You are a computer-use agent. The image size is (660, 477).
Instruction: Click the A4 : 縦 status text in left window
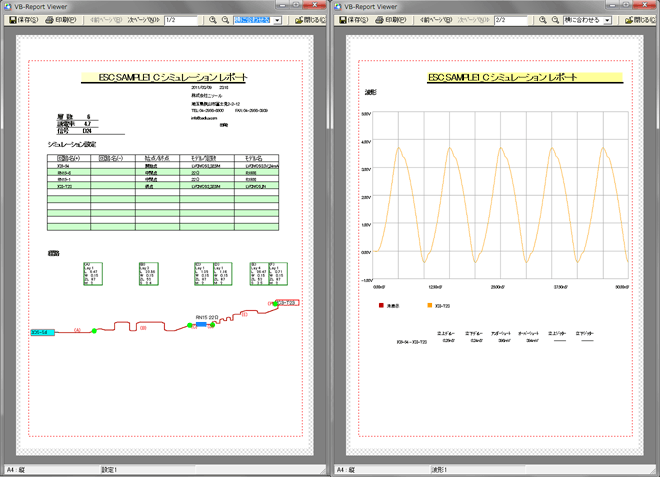coord(15,469)
